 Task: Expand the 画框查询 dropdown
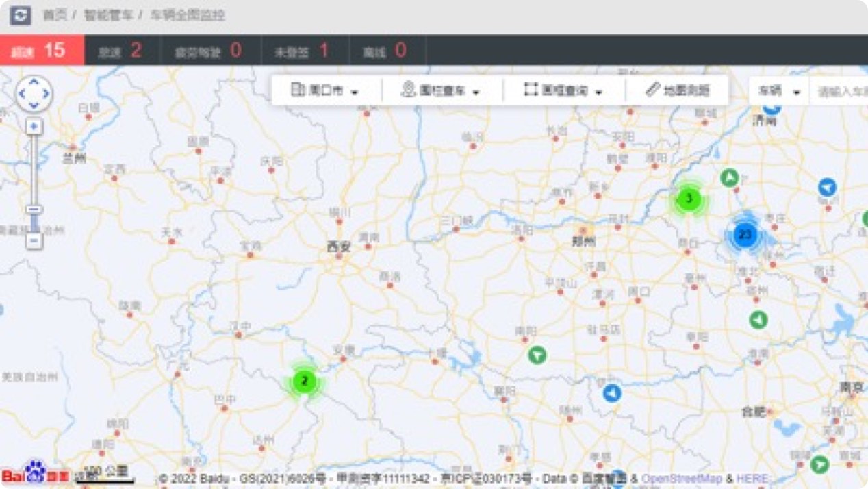[x=563, y=90]
